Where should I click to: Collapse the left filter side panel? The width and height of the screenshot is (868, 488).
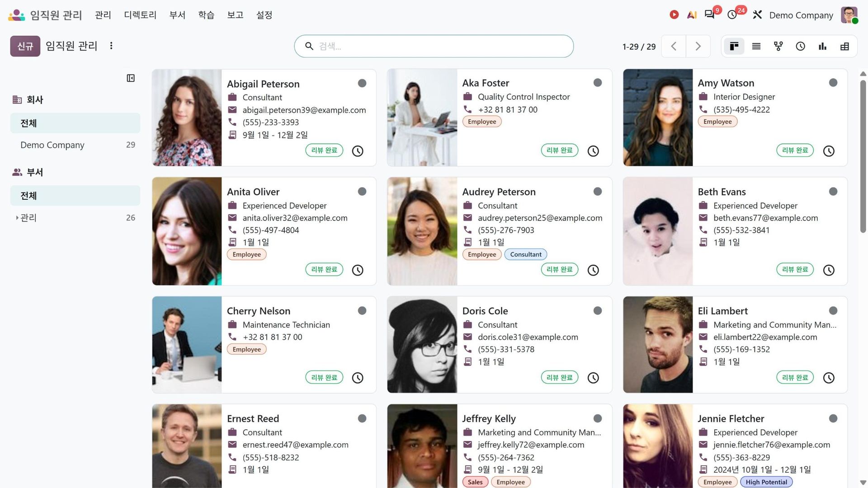131,78
